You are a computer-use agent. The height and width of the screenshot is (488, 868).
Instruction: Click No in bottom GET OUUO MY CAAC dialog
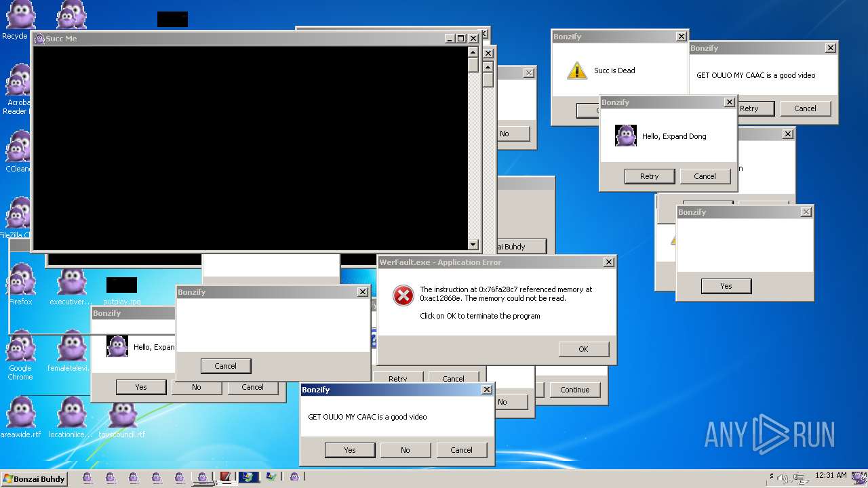[x=406, y=450]
